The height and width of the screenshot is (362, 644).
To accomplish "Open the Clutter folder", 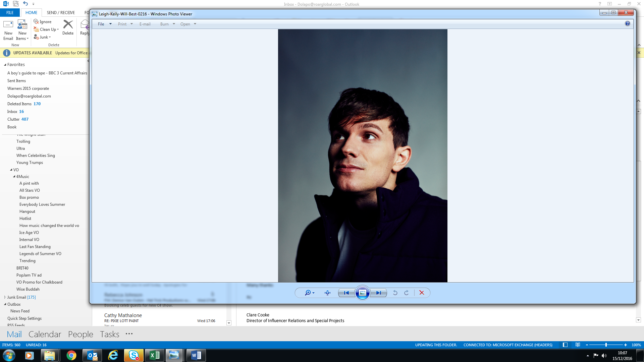I will (18, 119).
